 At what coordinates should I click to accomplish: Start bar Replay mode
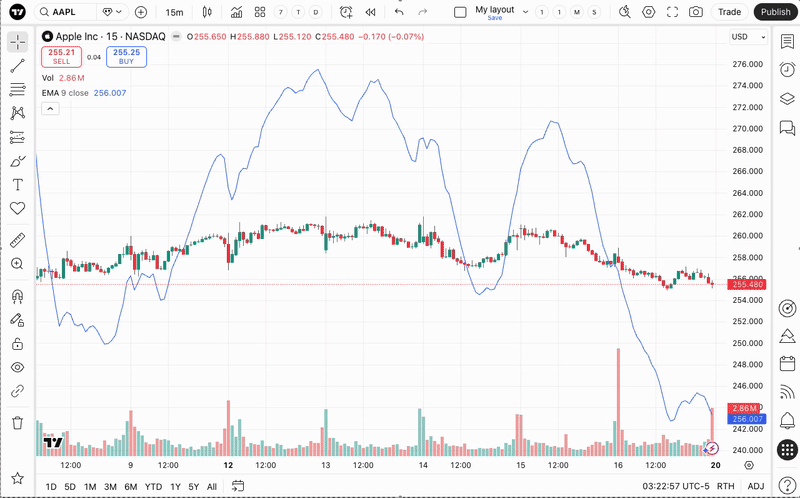click(x=370, y=12)
